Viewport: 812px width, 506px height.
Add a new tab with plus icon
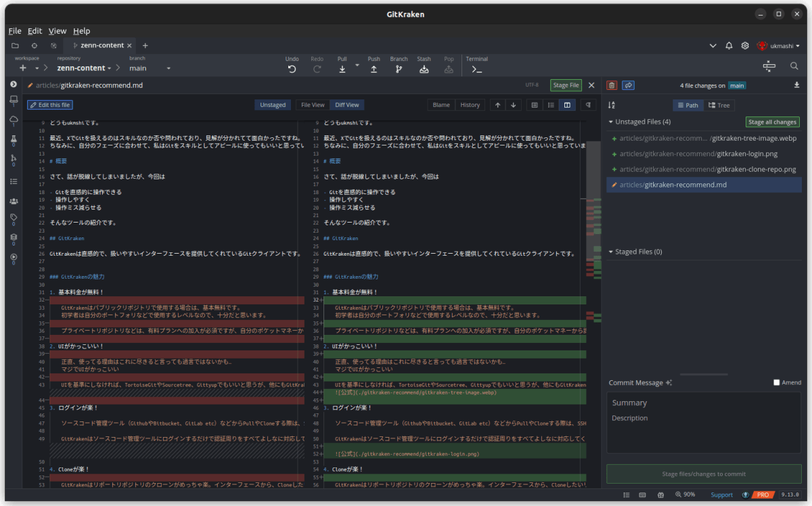(145, 45)
